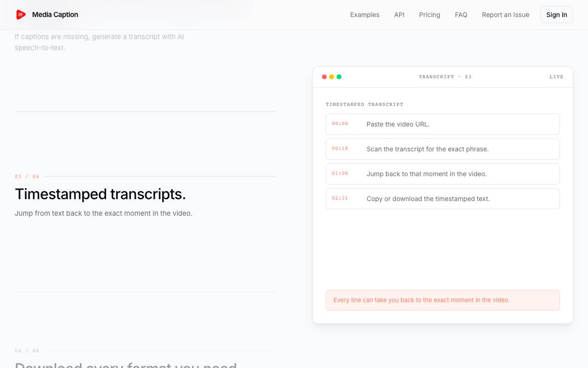This screenshot has width=588, height=368.
Task: Select the 02:31 timestamp
Action: tap(340, 198)
